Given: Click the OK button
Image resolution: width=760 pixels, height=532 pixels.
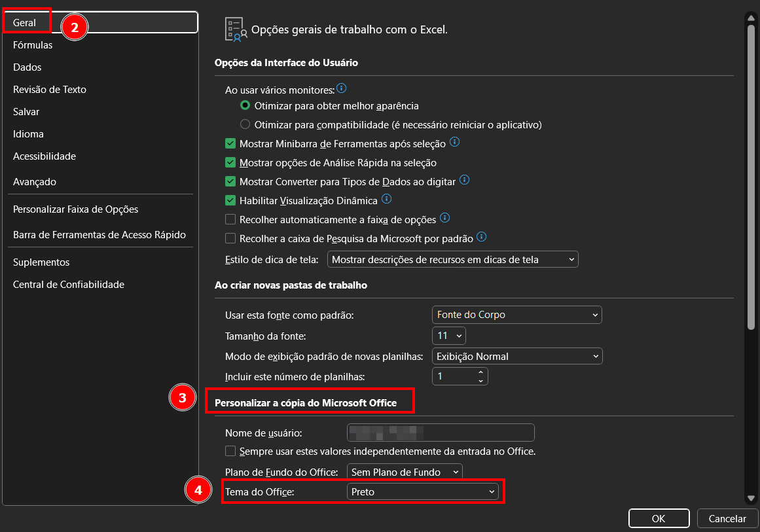Looking at the screenshot, I should tap(659, 518).
